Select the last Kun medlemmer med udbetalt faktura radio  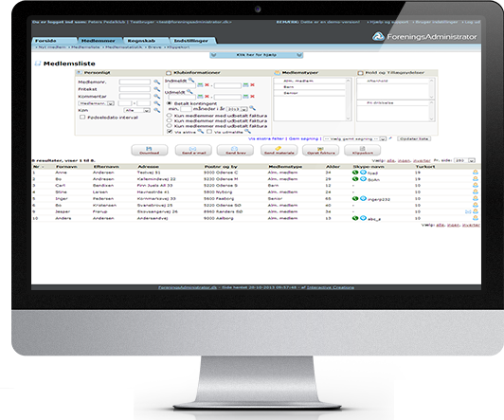point(170,126)
